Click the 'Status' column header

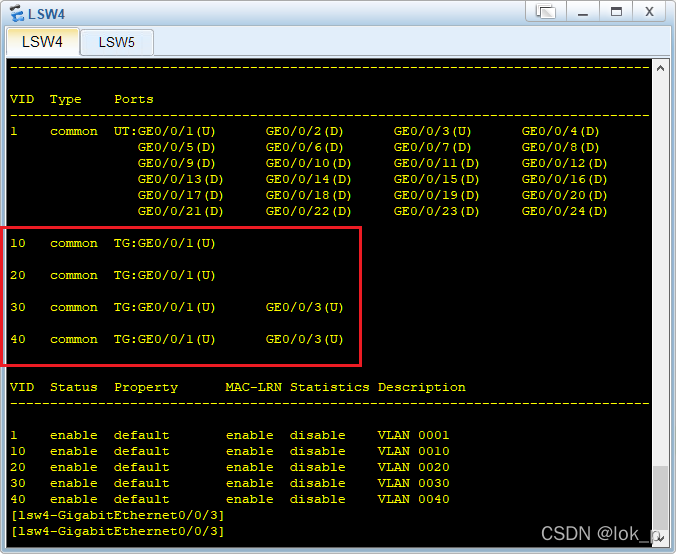74,387
